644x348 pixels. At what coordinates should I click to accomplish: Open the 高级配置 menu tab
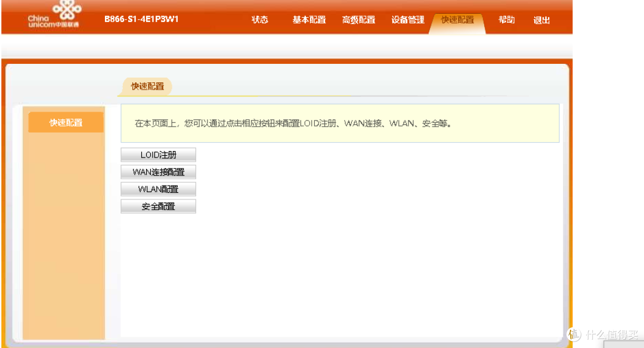click(358, 20)
